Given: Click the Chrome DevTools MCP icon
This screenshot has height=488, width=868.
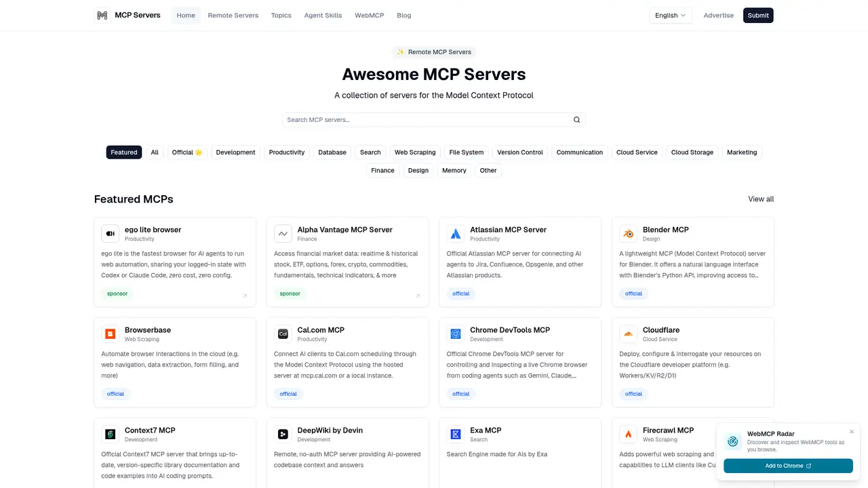Looking at the screenshot, I should click(x=456, y=334).
